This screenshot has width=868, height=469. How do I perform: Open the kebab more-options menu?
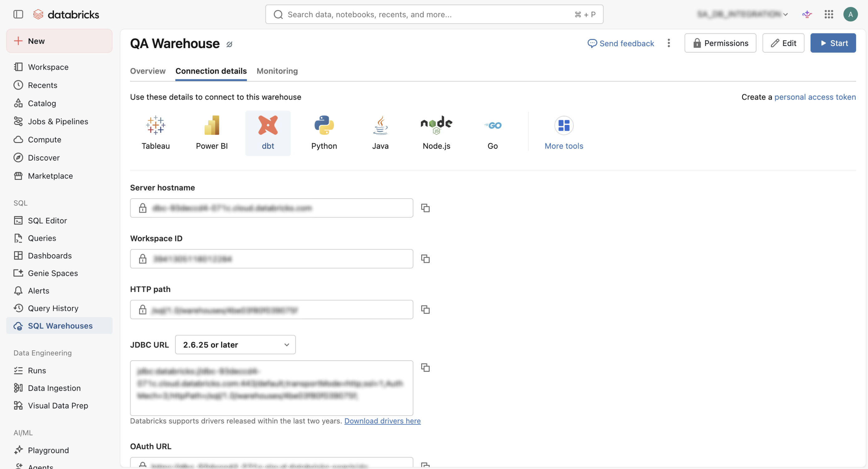pyautogui.click(x=669, y=43)
